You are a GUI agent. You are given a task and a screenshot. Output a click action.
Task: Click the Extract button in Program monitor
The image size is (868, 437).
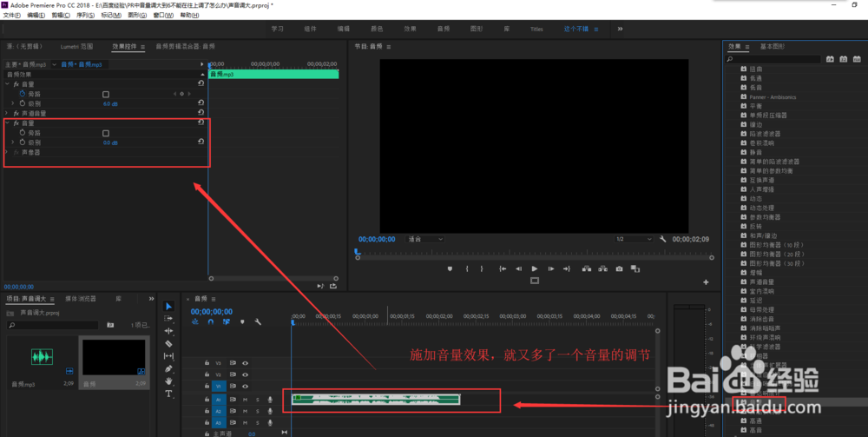[602, 268]
